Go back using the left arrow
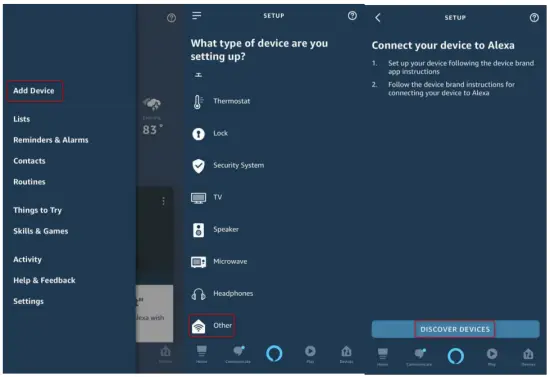This screenshot has width=550, height=377. tap(378, 18)
